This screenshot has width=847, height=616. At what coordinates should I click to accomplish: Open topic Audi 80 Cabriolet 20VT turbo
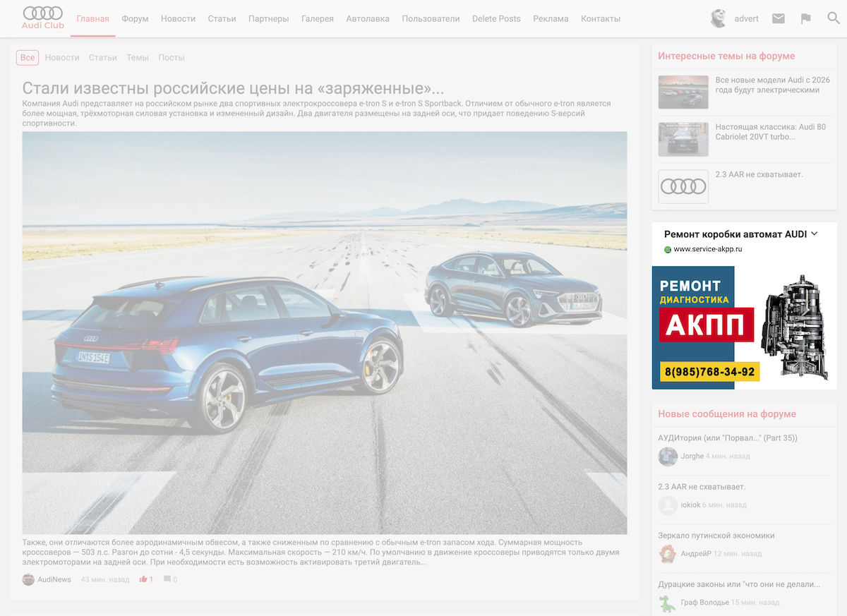(771, 132)
